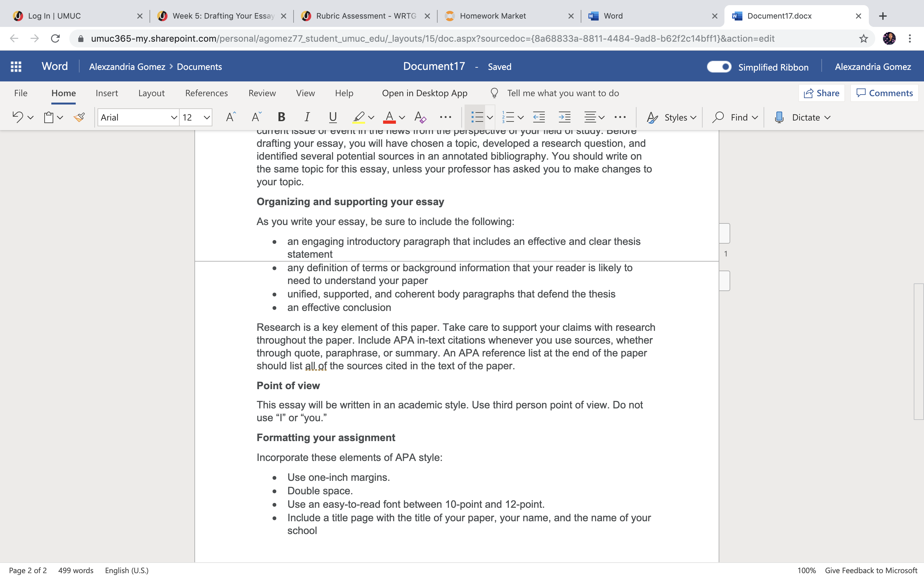The width and height of the screenshot is (924, 577).
Task: Increase indent of the paragraph
Action: 564,117
